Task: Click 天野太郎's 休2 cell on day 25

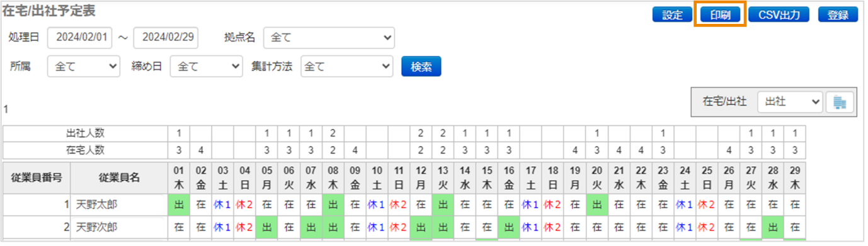Action: pyautogui.click(x=707, y=205)
